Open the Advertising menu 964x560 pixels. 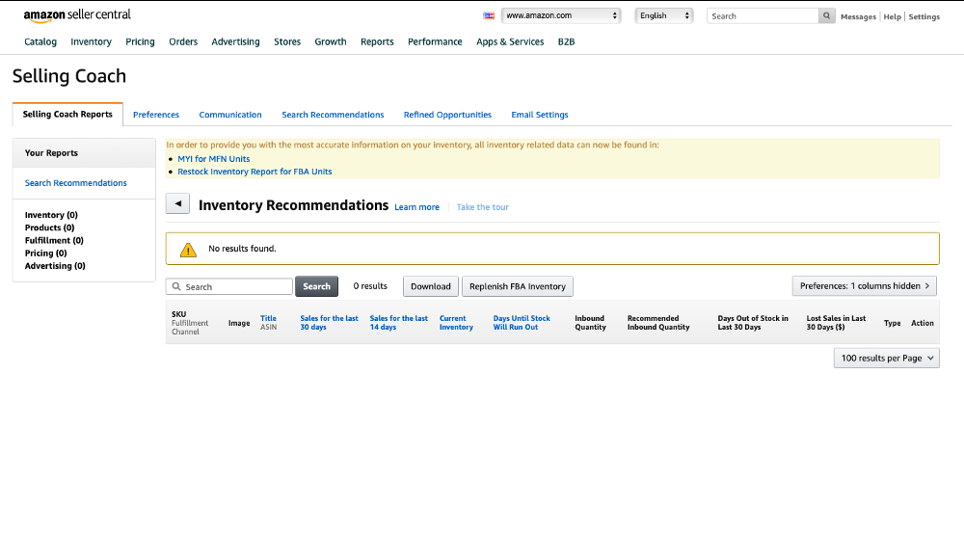(x=235, y=41)
